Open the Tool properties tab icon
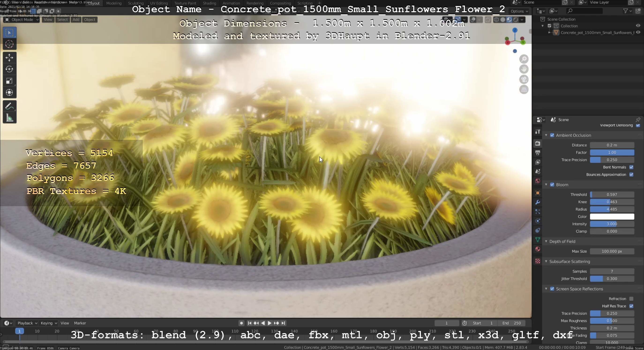Viewport: 644px width, 350px height. coord(538,131)
